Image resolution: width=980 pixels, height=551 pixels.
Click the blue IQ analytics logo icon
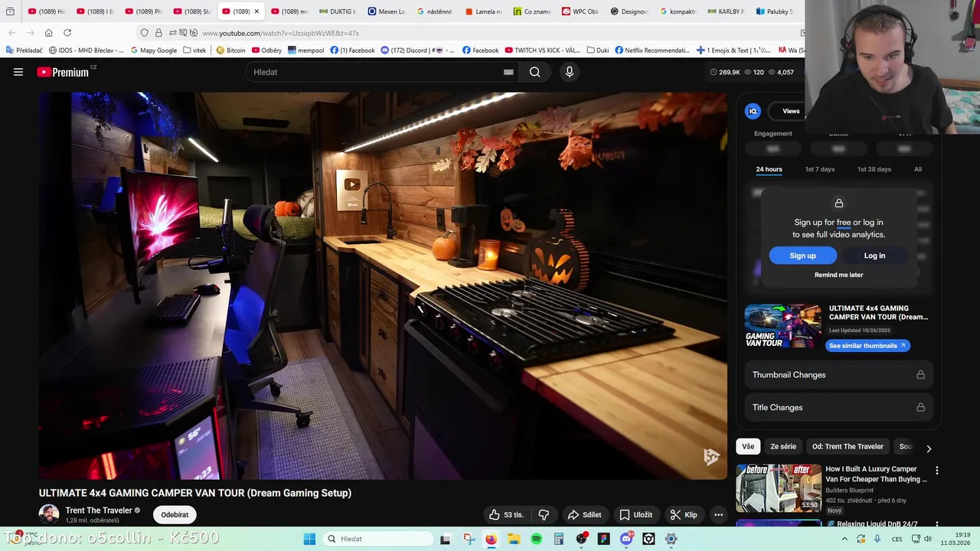click(x=753, y=111)
